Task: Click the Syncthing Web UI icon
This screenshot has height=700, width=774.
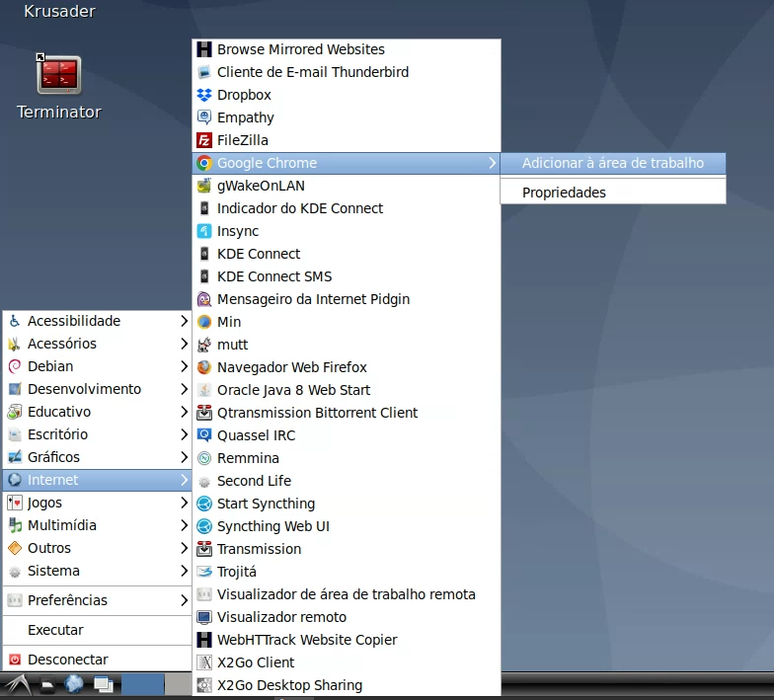Action: point(203,526)
